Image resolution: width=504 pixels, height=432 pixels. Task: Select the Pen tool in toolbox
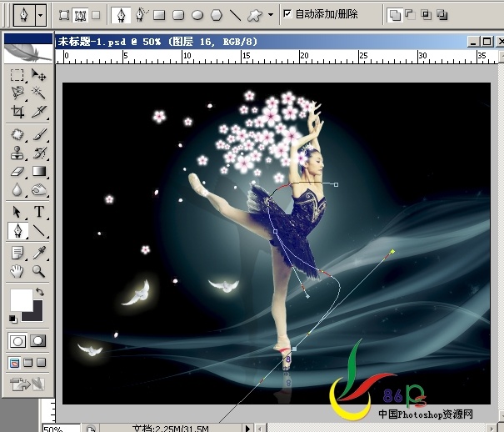coord(17,231)
